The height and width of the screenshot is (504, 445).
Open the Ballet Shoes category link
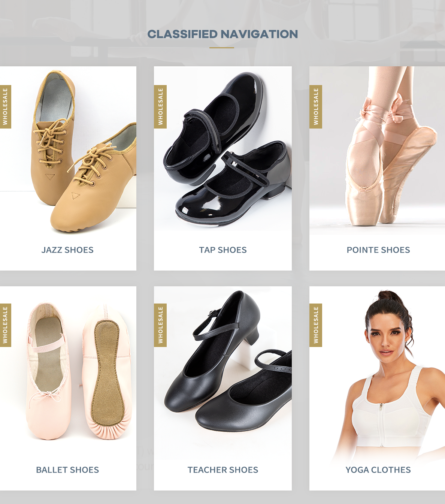tap(67, 470)
